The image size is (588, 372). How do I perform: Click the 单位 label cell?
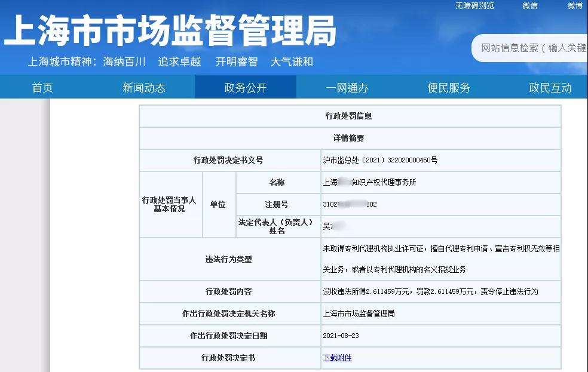point(218,205)
